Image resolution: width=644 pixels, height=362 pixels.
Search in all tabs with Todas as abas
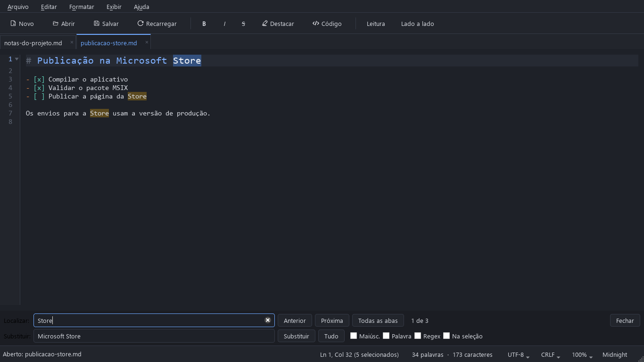(x=378, y=321)
